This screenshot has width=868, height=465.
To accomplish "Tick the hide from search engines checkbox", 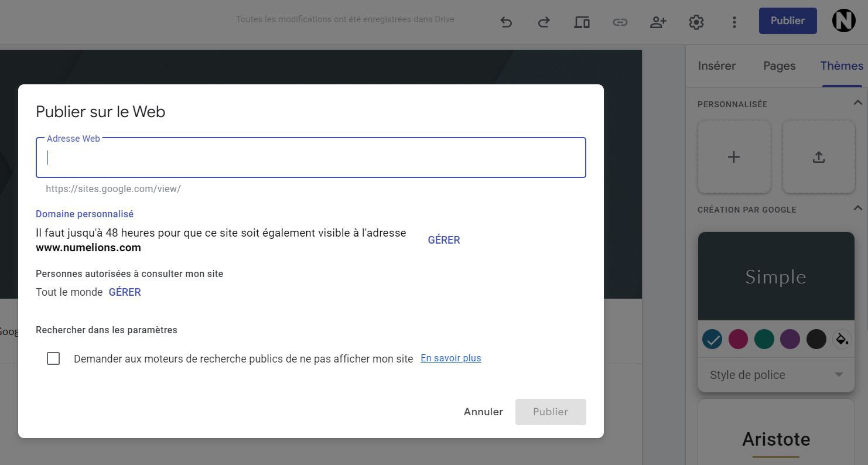I will click(53, 358).
